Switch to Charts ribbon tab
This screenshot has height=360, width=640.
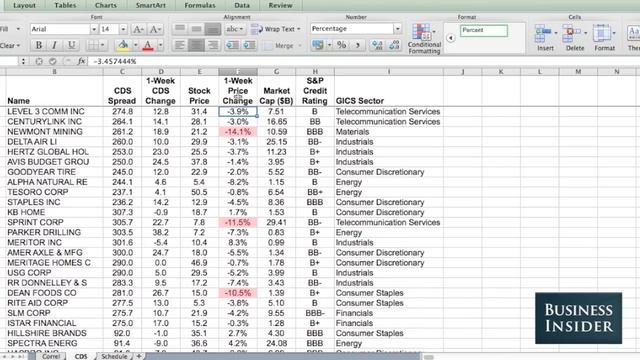[106, 5]
